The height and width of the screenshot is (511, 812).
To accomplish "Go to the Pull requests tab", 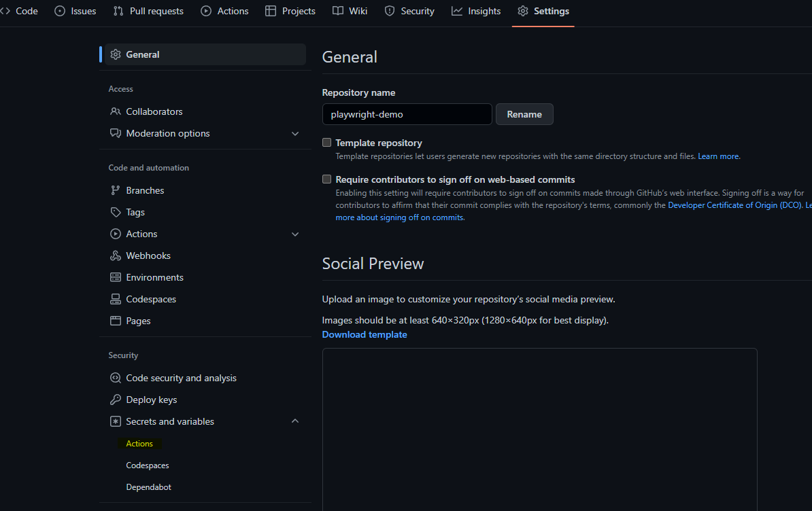I will [149, 11].
